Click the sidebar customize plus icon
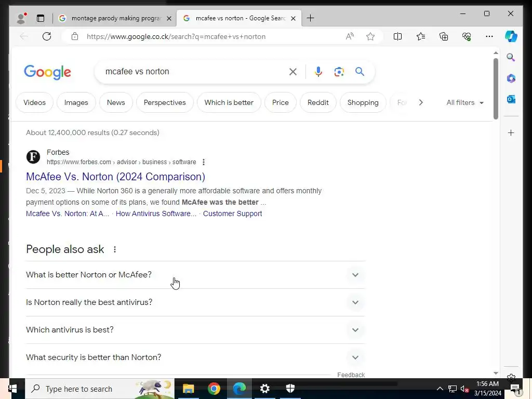This screenshot has height=399, width=532. coord(511,132)
